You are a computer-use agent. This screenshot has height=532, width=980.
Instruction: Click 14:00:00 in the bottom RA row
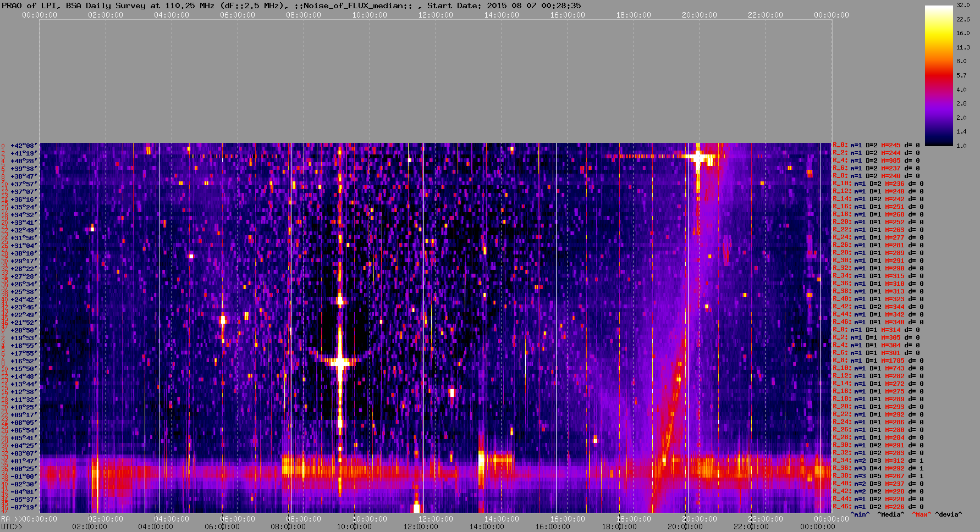pos(502,519)
